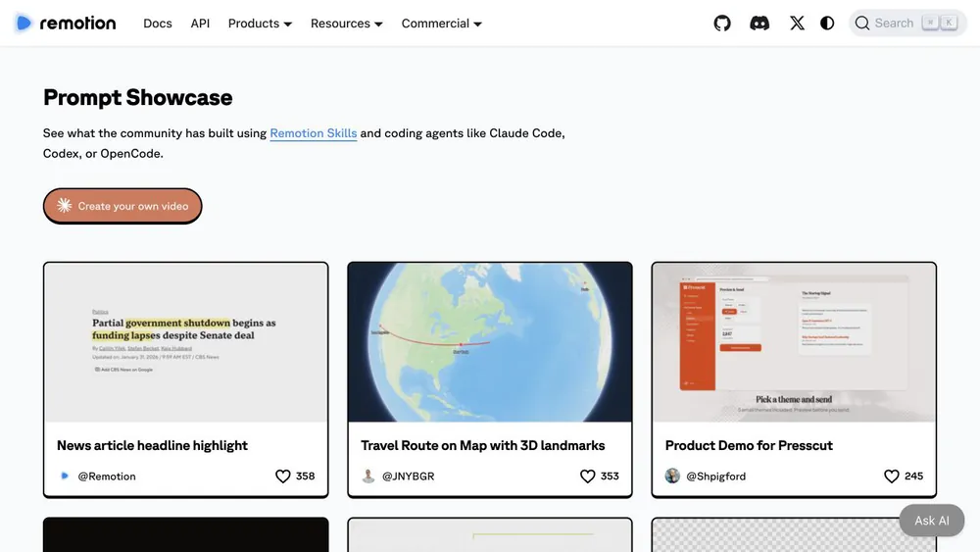Like the News article headline highlight card
This screenshot has height=552, width=980.
[x=282, y=477]
